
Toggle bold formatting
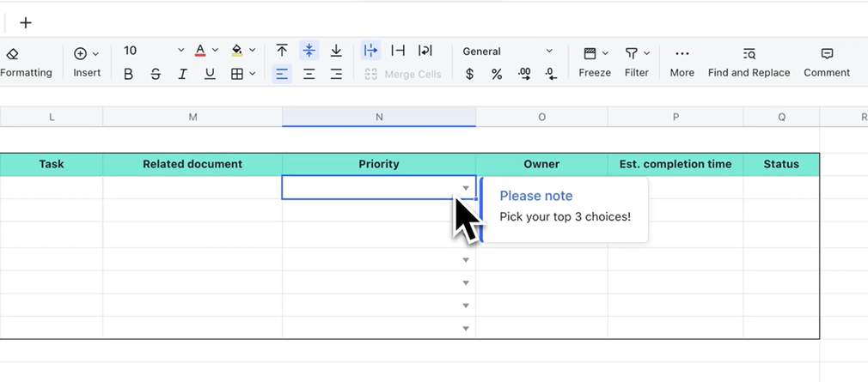(128, 75)
